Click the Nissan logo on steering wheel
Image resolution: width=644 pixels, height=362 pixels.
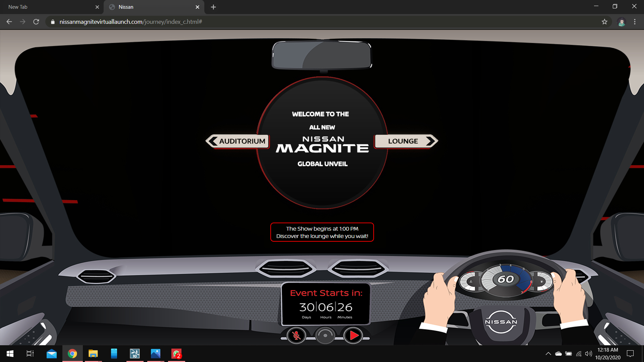(501, 322)
